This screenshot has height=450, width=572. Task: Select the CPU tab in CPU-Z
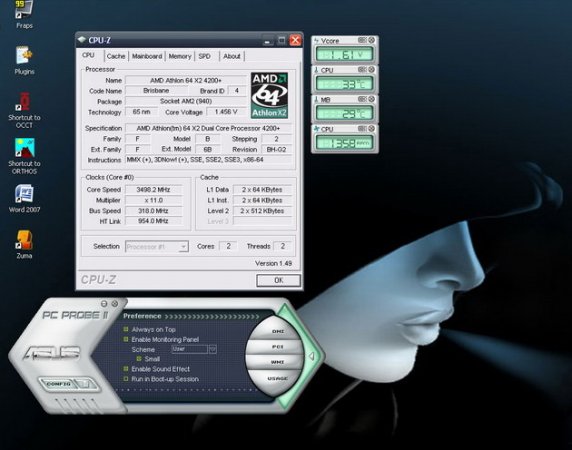(x=88, y=55)
